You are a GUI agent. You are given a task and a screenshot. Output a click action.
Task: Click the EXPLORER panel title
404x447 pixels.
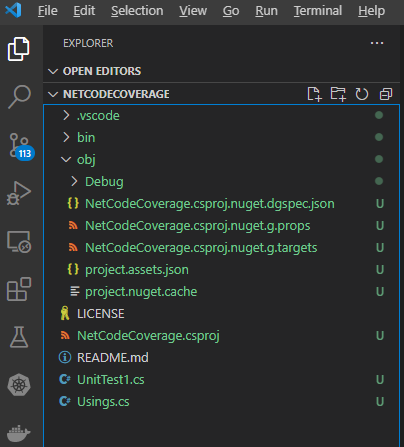88,43
